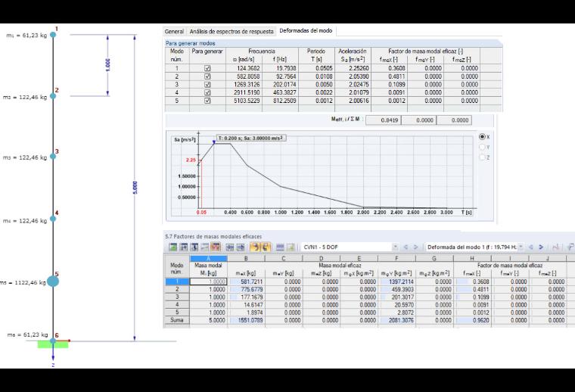Select the Deformadas del modo tab
575x392 pixels.
click(x=306, y=31)
